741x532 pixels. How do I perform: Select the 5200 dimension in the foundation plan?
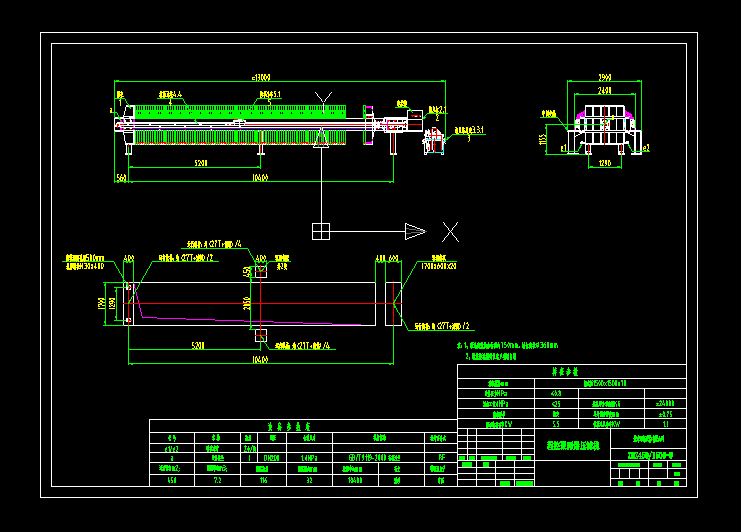[x=198, y=345]
